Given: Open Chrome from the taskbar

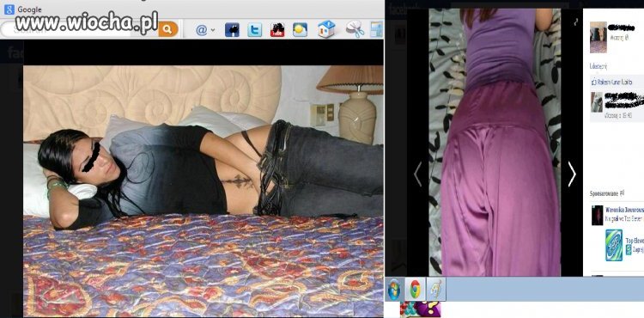Looking at the screenshot, I should [x=416, y=290].
